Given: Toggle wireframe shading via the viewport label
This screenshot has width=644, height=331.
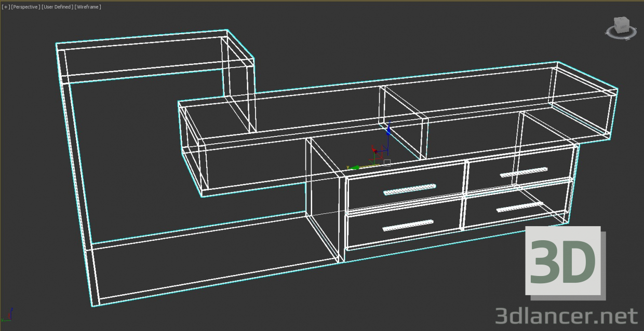Looking at the screenshot, I should point(87,7).
